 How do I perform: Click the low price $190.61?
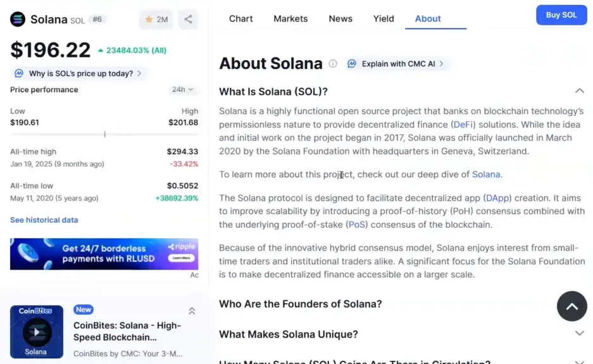[25, 122]
